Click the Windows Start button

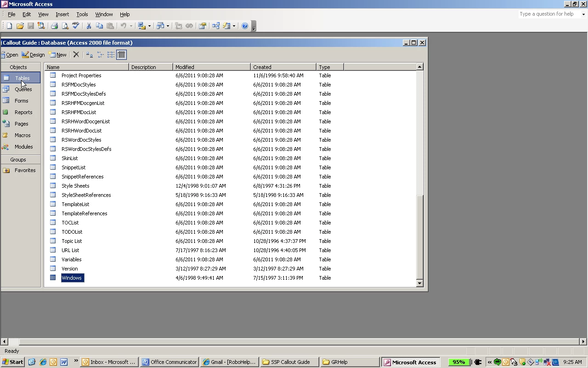[x=12, y=362]
